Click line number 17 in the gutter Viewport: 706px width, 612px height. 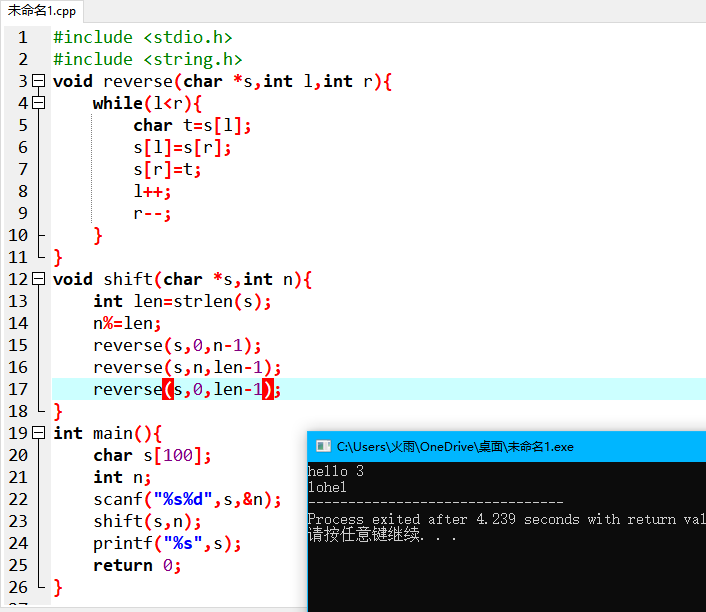[x=18, y=389]
